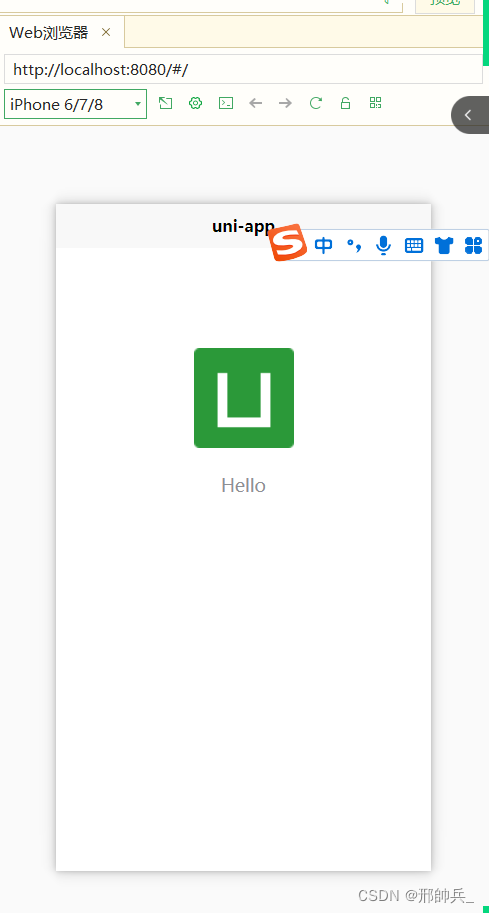Click the open in external browser icon
The width and height of the screenshot is (489, 913).
click(166, 104)
